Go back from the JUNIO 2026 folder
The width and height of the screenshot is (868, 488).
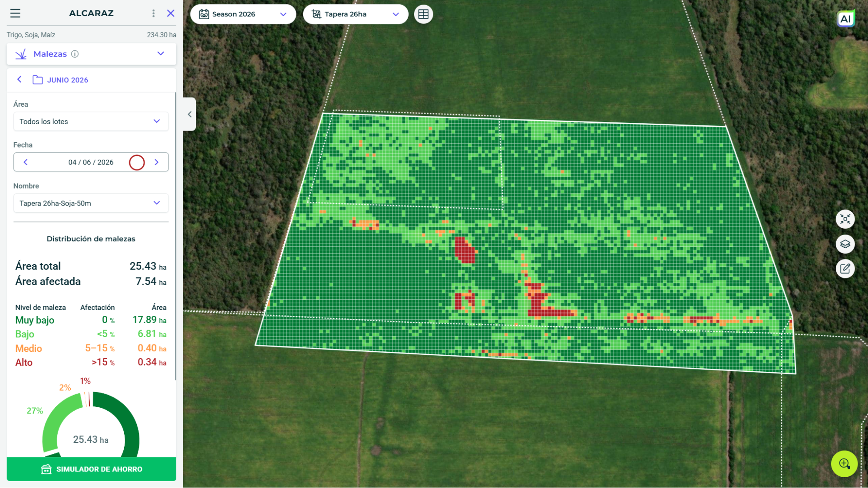point(20,79)
